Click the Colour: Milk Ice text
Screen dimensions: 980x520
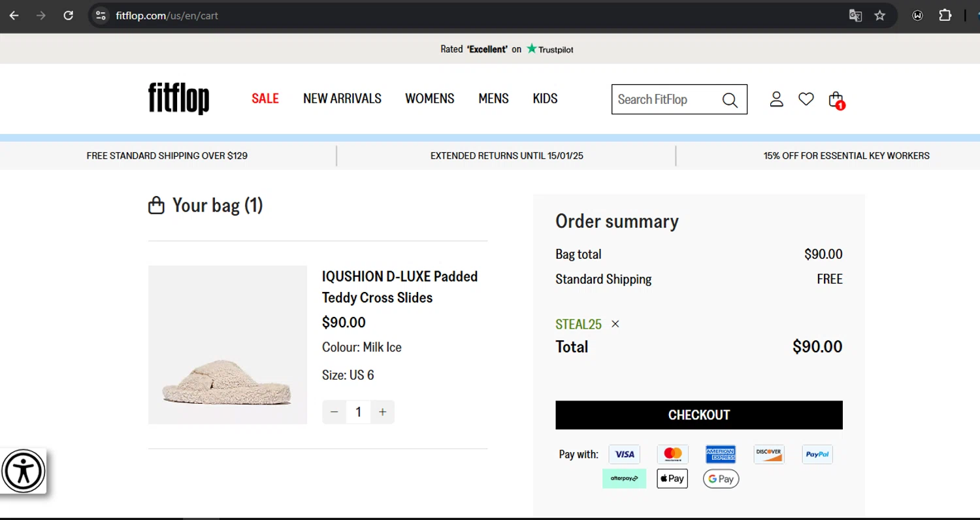362,348
